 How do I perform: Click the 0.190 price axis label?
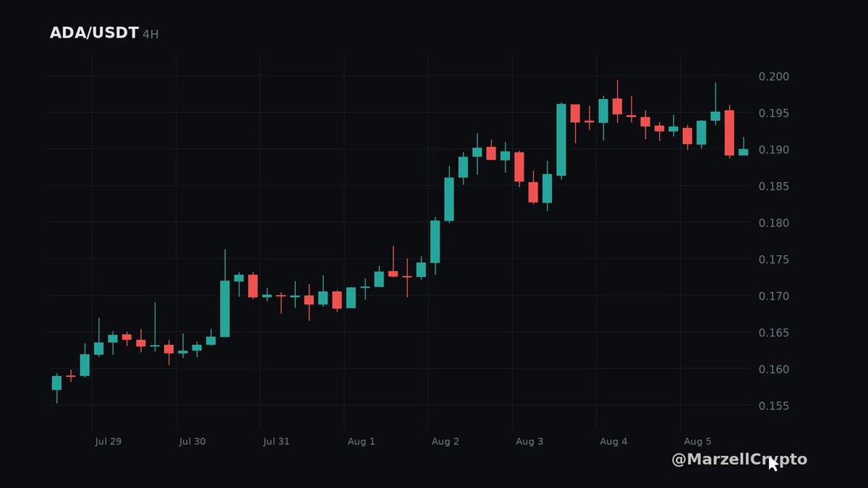click(774, 150)
